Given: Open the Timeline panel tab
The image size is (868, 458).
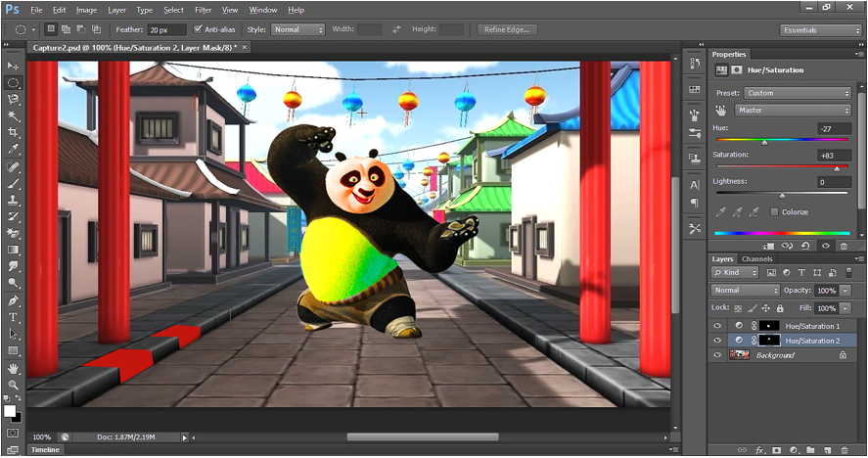Looking at the screenshot, I should pos(45,450).
